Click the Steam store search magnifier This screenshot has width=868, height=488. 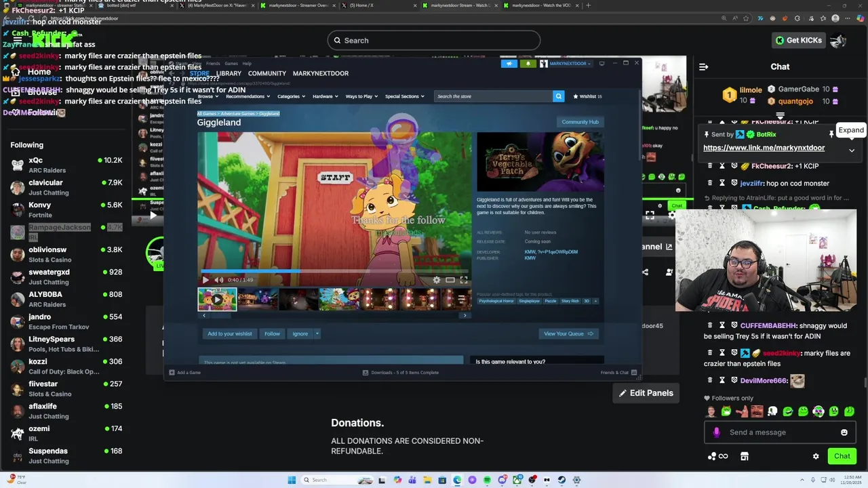tap(558, 96)
